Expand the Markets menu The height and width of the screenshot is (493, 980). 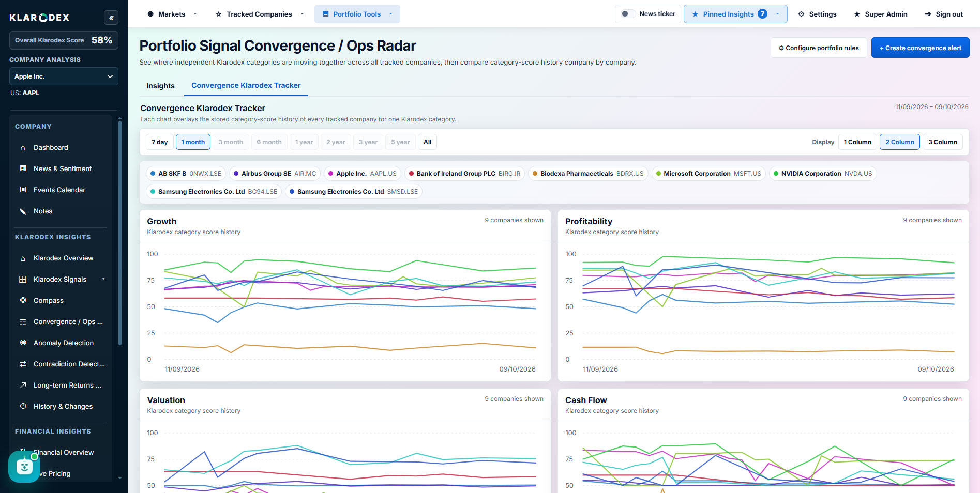[172, 14]
